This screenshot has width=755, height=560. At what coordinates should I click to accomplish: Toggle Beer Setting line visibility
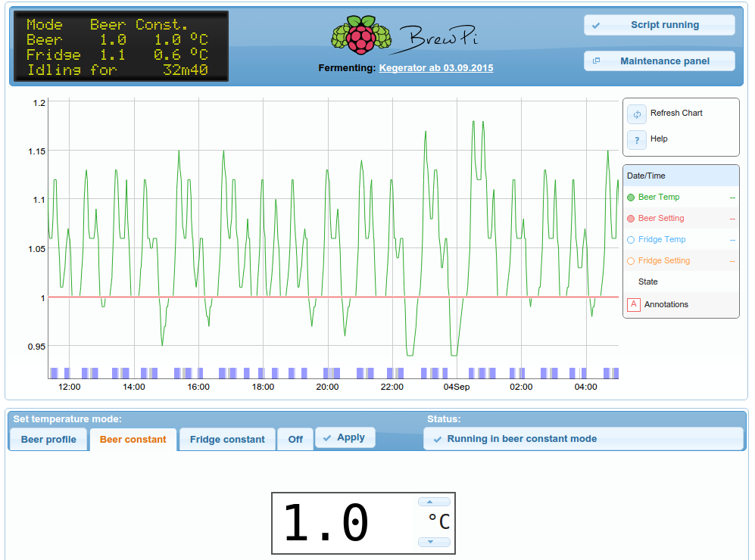pyautogui.click(x=681, y=219)
